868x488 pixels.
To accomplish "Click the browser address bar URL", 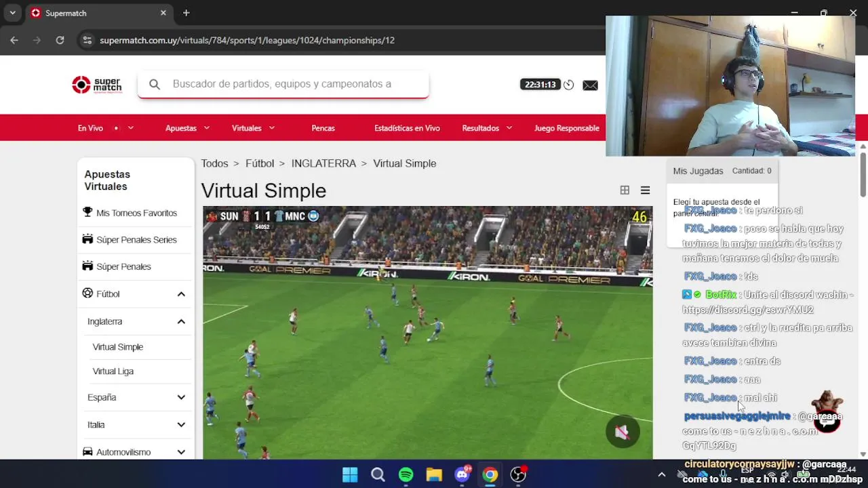I will tap(247, 40).
